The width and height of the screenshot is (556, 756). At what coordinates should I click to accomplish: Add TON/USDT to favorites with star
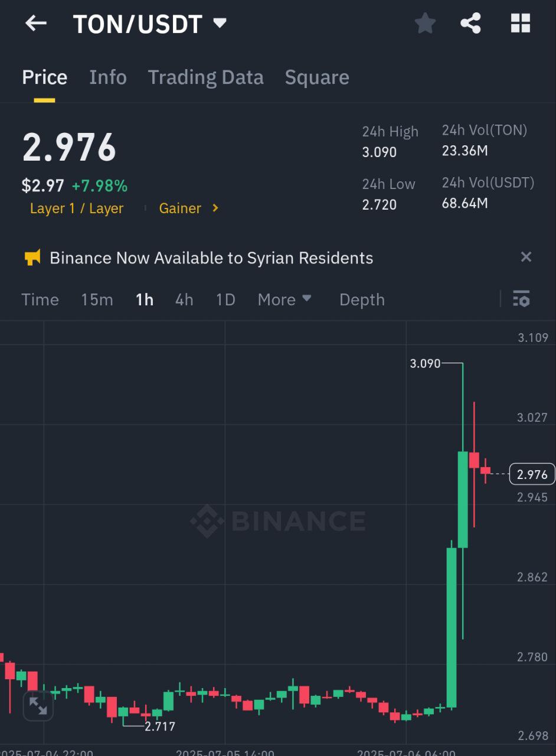pos(425,24)
